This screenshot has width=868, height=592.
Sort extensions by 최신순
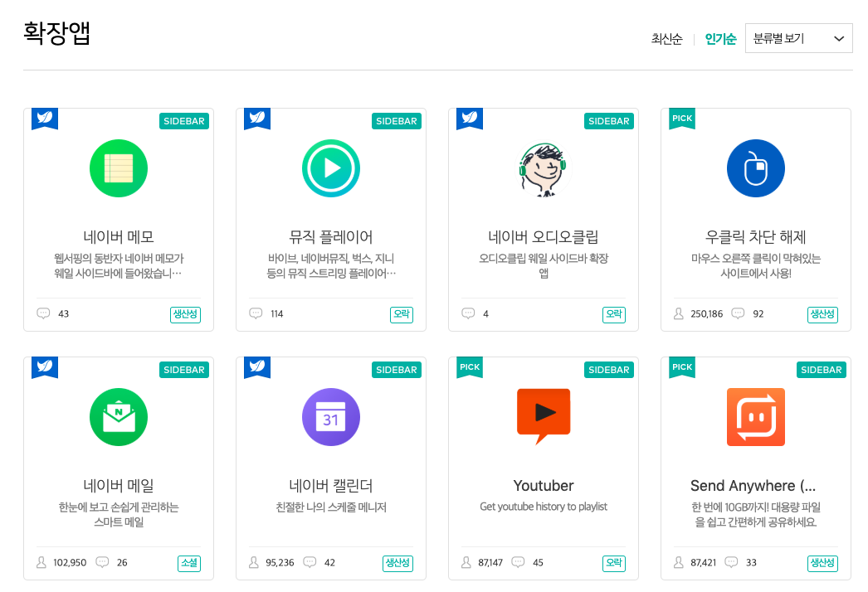tap(666, 39)
